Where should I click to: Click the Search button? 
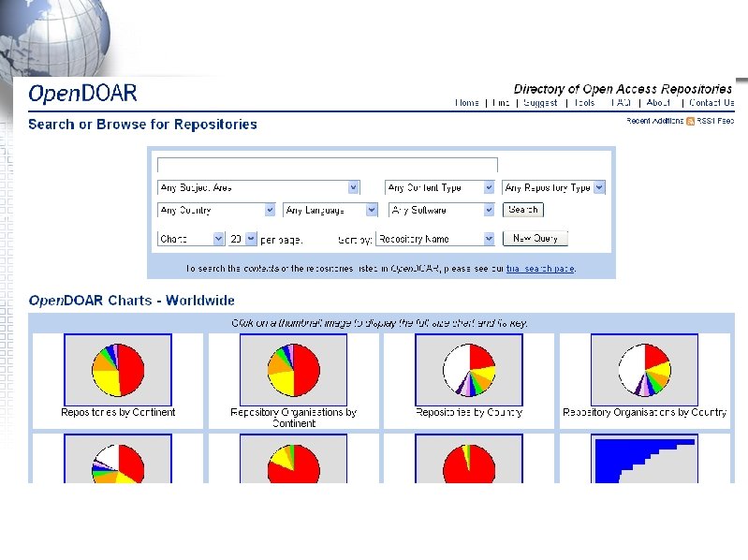[x=523, y=210]
